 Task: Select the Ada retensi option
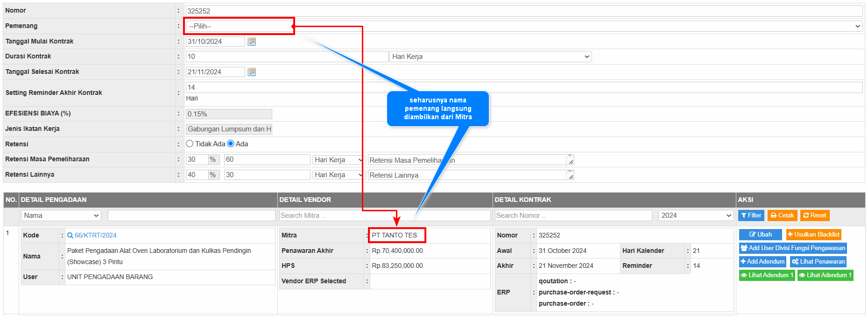click(231, 144)
